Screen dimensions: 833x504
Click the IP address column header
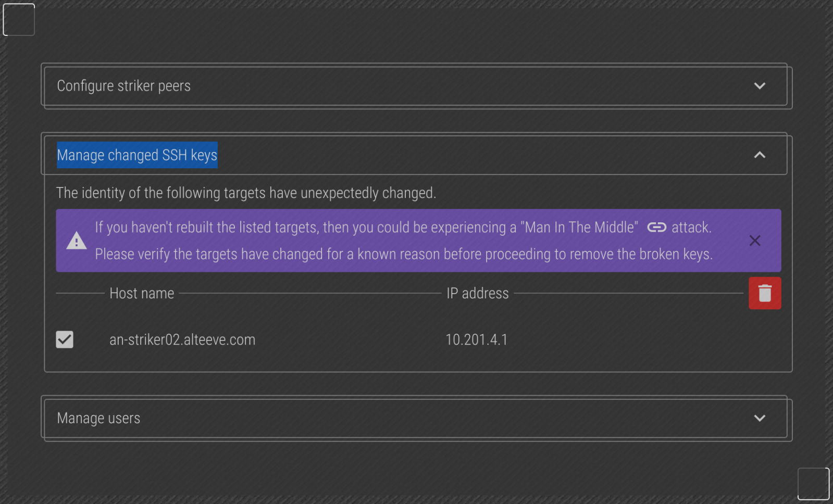477,293
